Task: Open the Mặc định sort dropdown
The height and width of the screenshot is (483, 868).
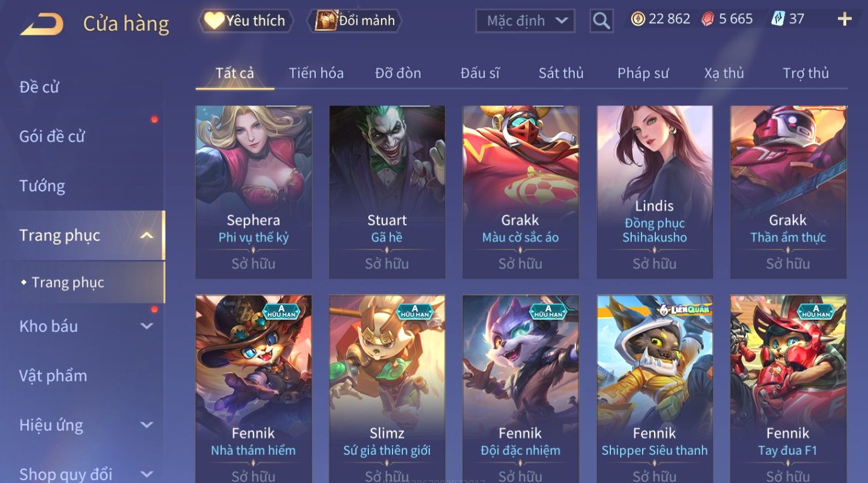Action: click(x=525, y=21)
